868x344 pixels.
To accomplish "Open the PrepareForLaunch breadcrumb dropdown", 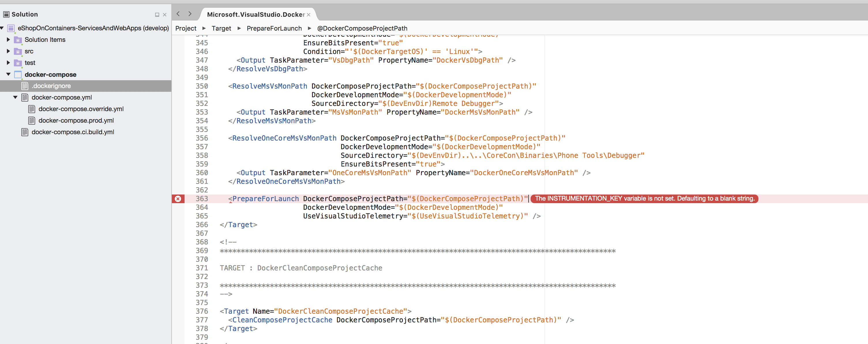I will point(274,28).
